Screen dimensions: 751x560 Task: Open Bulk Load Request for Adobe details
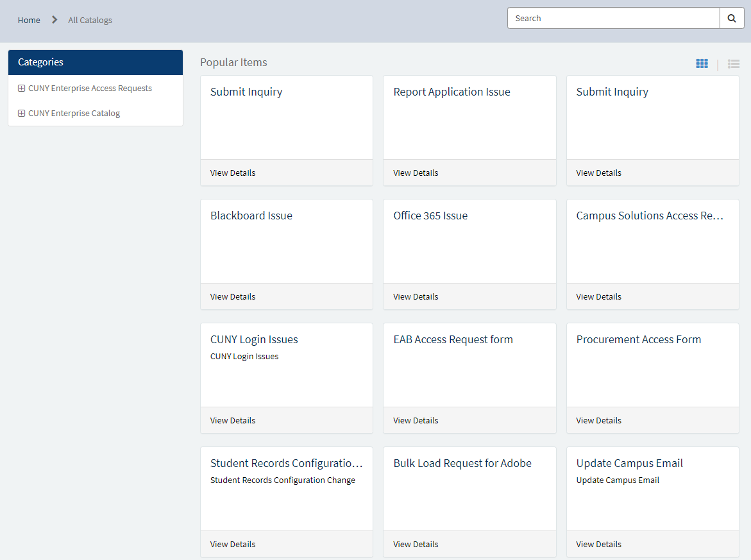click(x=416, y=544)
